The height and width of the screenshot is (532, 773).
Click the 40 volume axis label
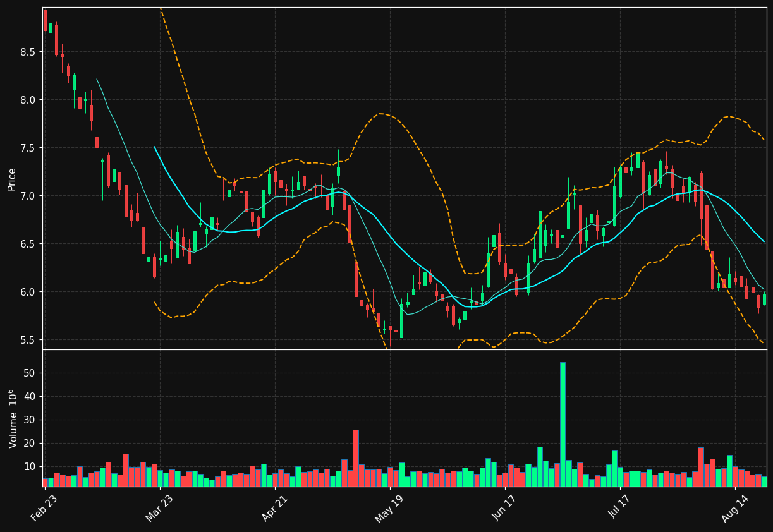pos(30,397)
